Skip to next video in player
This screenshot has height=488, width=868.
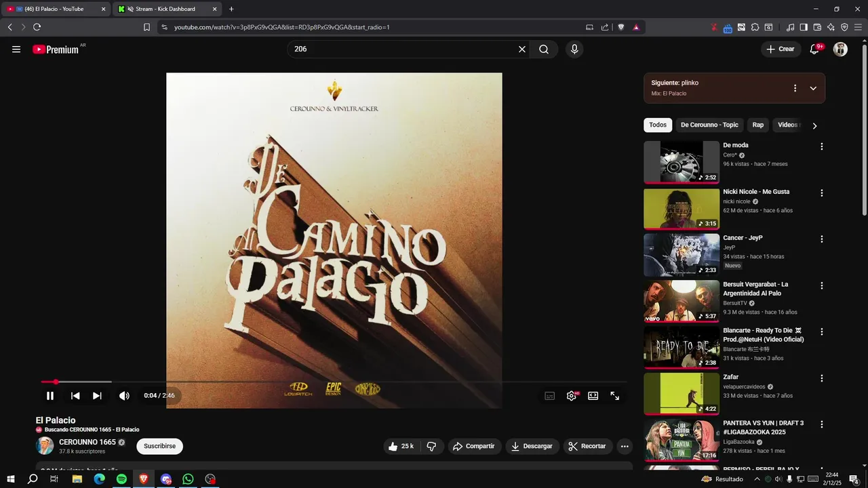97,396
